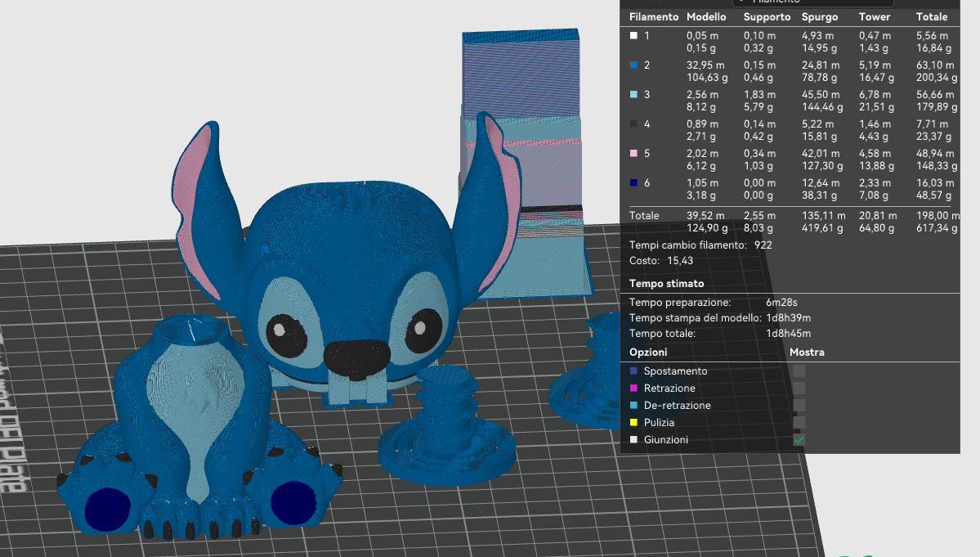
Task: Select the filament 5 pink color swatch
Action: click(x=633, y=153)
